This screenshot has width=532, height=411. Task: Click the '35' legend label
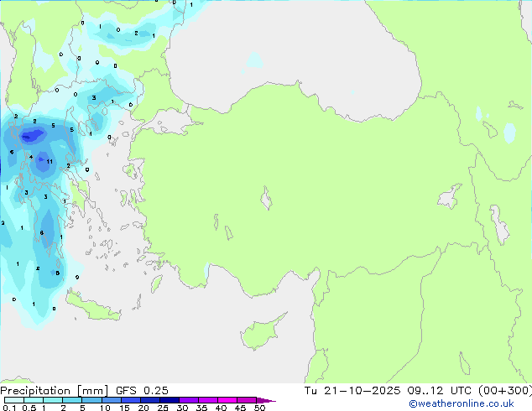tap(201, 408)
